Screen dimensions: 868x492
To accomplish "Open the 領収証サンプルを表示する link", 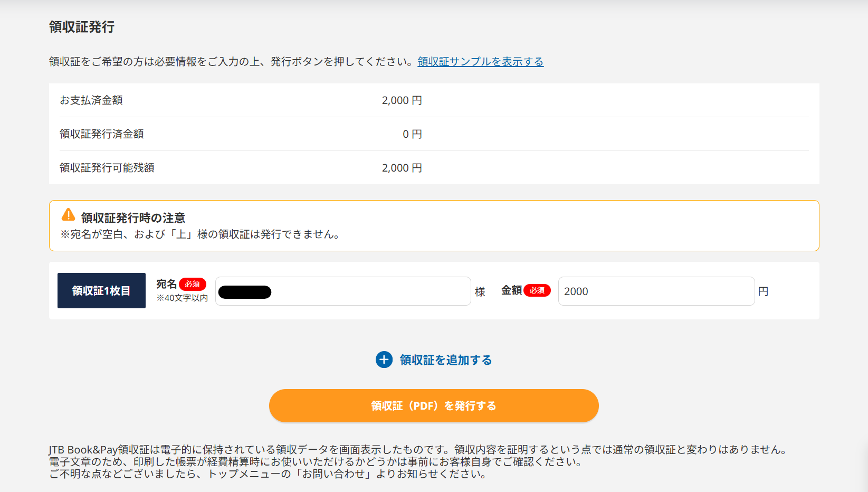I will tap(480, 62).
